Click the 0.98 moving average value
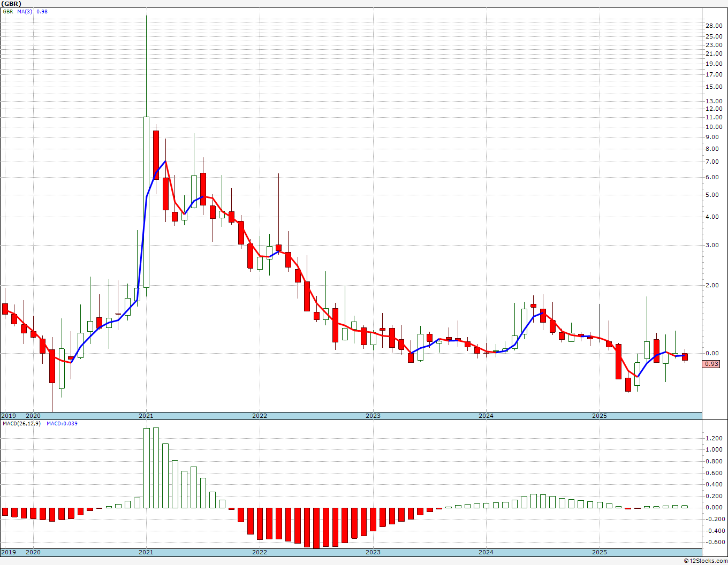Image resolution: width=728 pixels, height=565 pixels. (x=42, y=11)
